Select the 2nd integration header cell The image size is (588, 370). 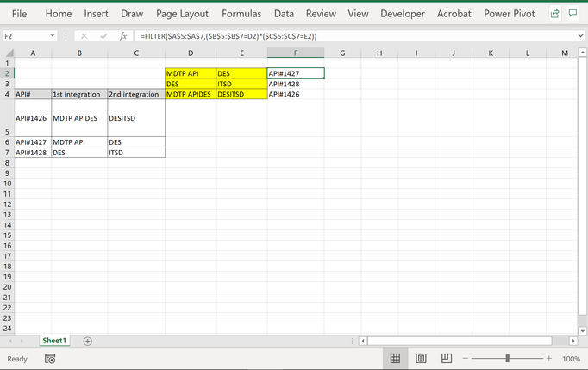[x=136, y=94]
